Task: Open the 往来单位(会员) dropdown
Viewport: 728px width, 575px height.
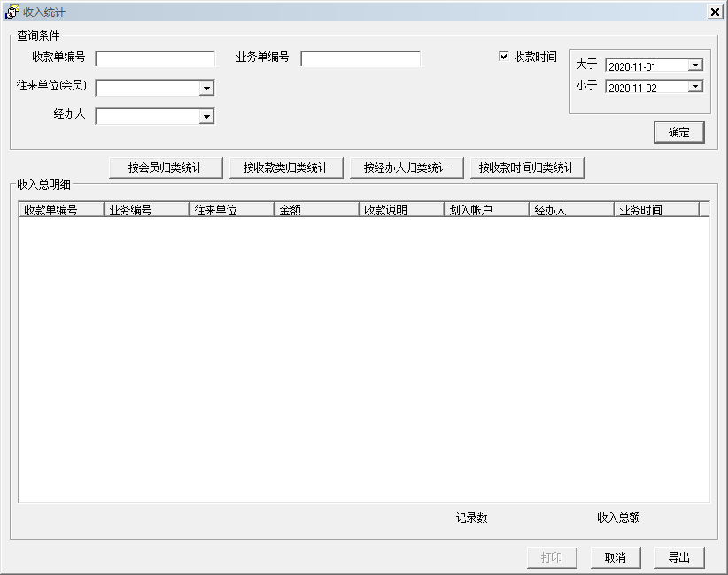Action: click(206, 88)
